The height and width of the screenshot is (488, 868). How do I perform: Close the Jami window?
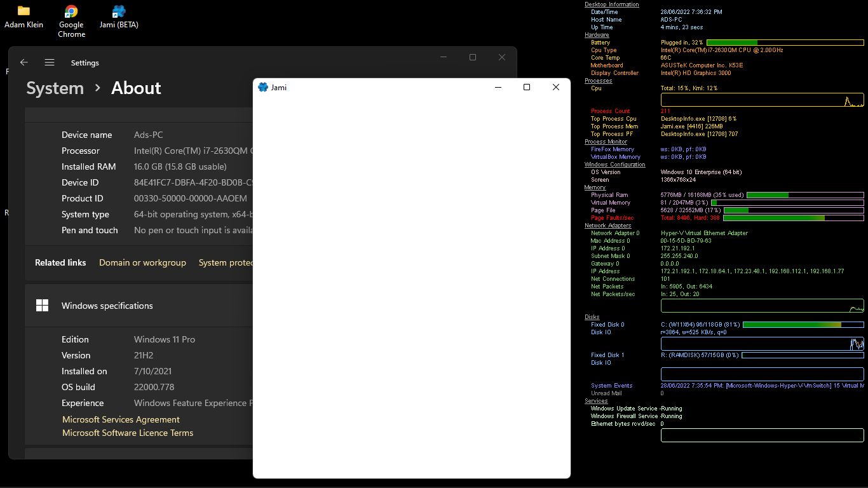(x=556, y=87)
